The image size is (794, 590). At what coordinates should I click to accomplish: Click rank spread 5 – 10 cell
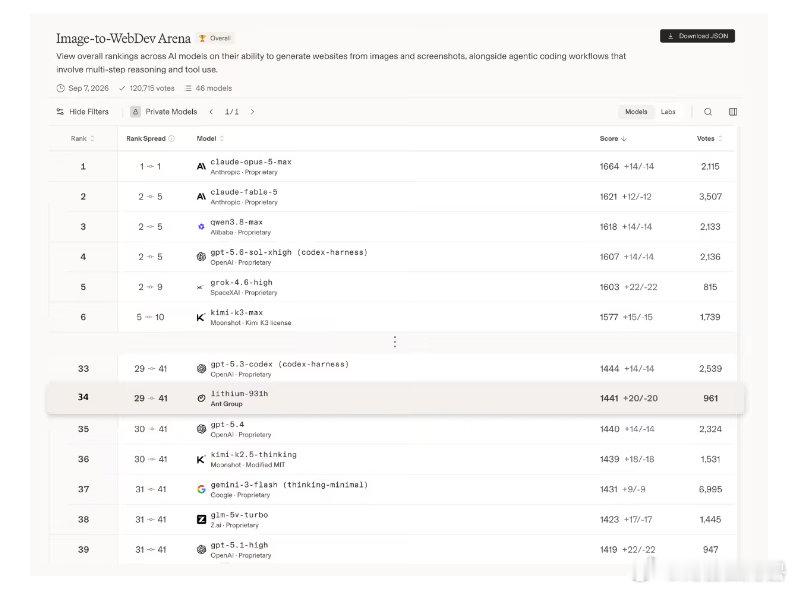pos(150,317)
